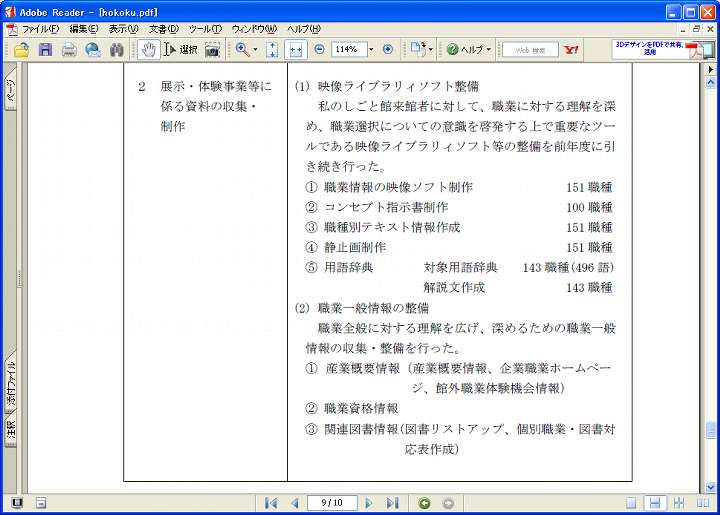Expand the zoom-in magnifier tool dropdown
This screenshot has height=515, width=720.
point(255,49)
